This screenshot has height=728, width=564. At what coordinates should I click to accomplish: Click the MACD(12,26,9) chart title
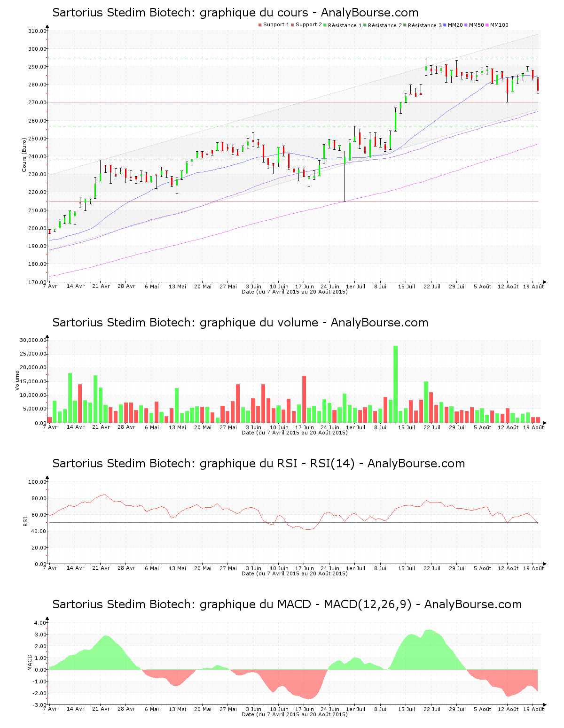pyautogui.click(x=287, y=604)
